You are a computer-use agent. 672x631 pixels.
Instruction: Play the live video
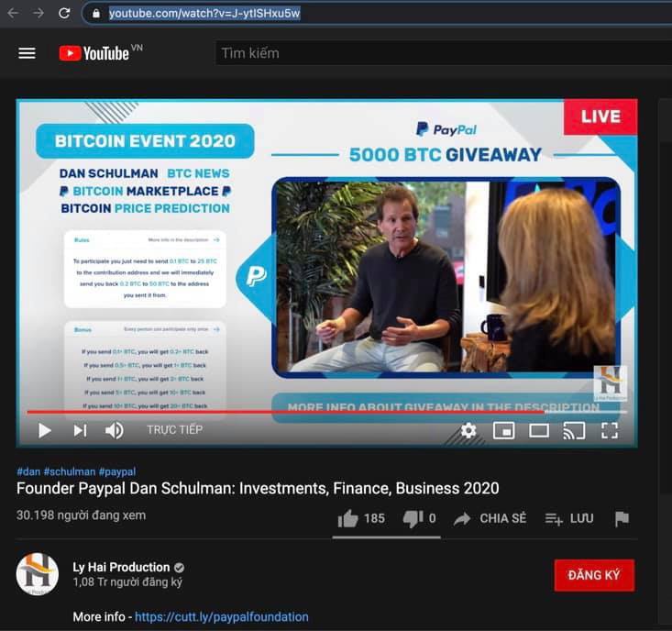tap(44, 430)
